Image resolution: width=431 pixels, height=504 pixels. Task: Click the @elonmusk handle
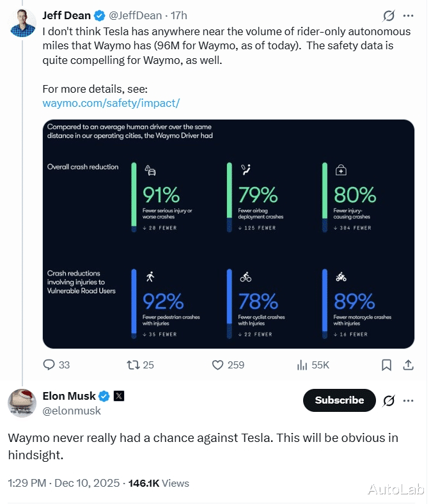tap(72, 411)
